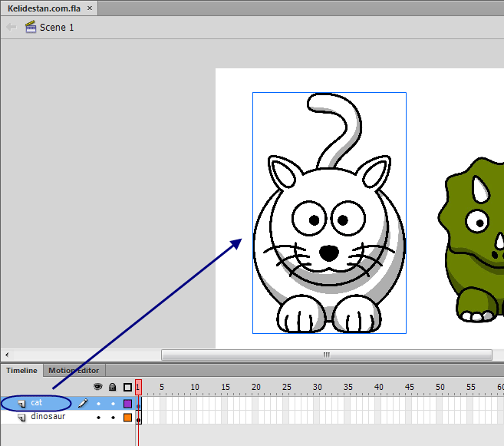Toggle visibility dot of dinosaur layer
This screenshot has height=446, width=504.
[x=99, y=418]
